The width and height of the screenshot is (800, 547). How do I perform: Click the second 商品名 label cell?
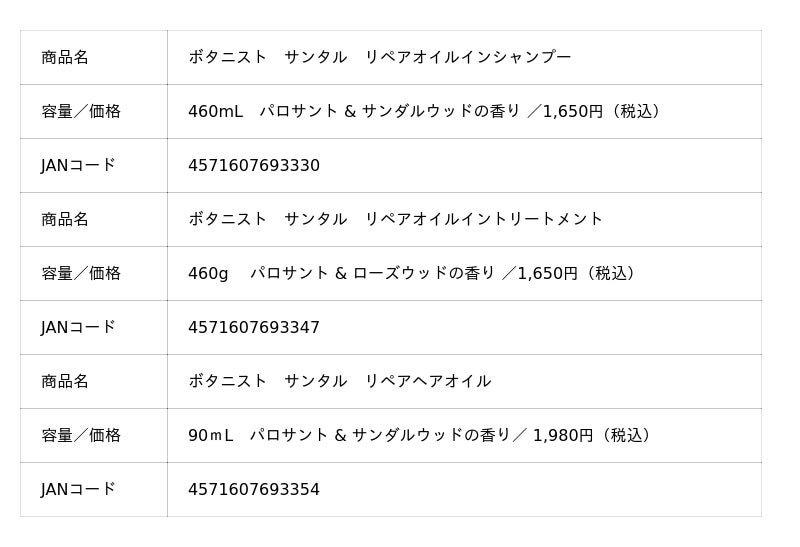coord(94,220)
